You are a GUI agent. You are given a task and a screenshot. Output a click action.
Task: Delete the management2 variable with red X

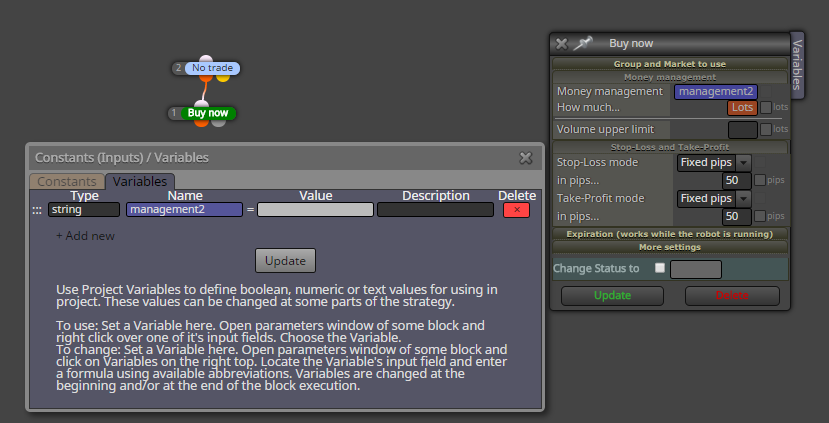517,209
